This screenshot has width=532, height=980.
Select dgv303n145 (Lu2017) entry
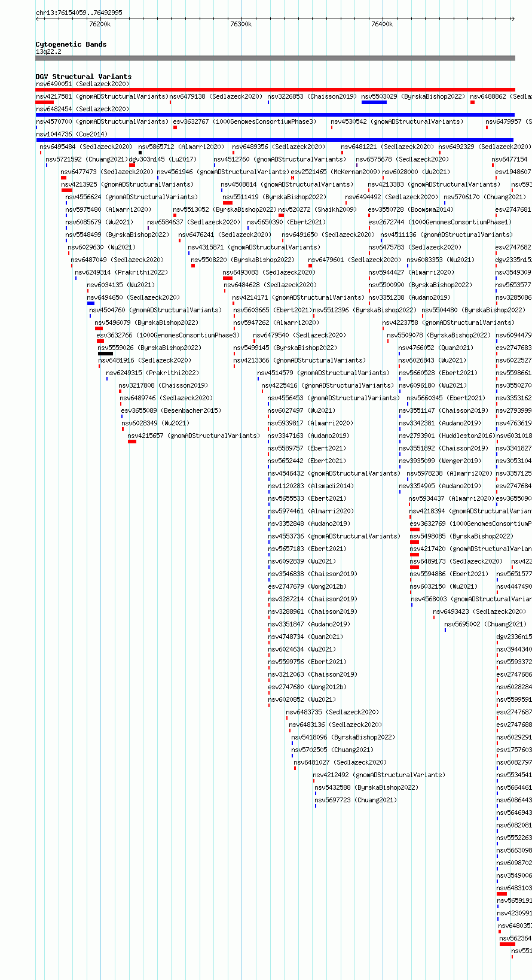point(163,160)
